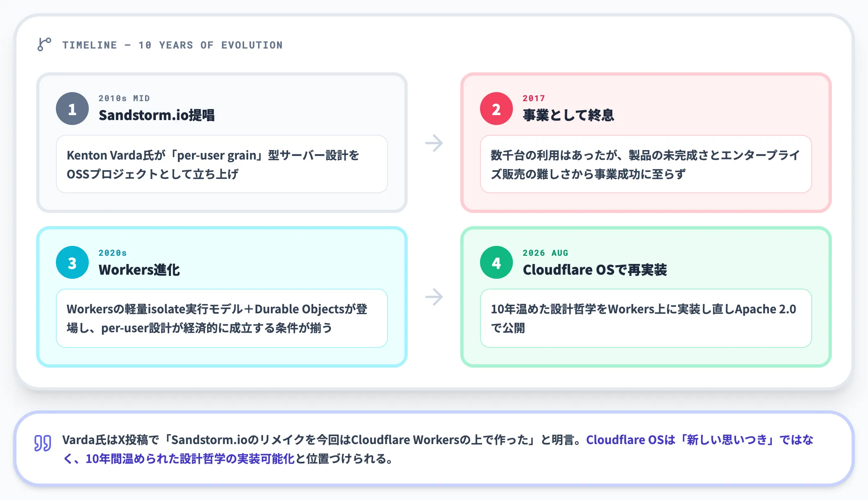Image resolution: width=868 pixels, height=500 pixels.
Task: Click the 'Cloudflare OSで再実装' title
Action: pos(595,270)
